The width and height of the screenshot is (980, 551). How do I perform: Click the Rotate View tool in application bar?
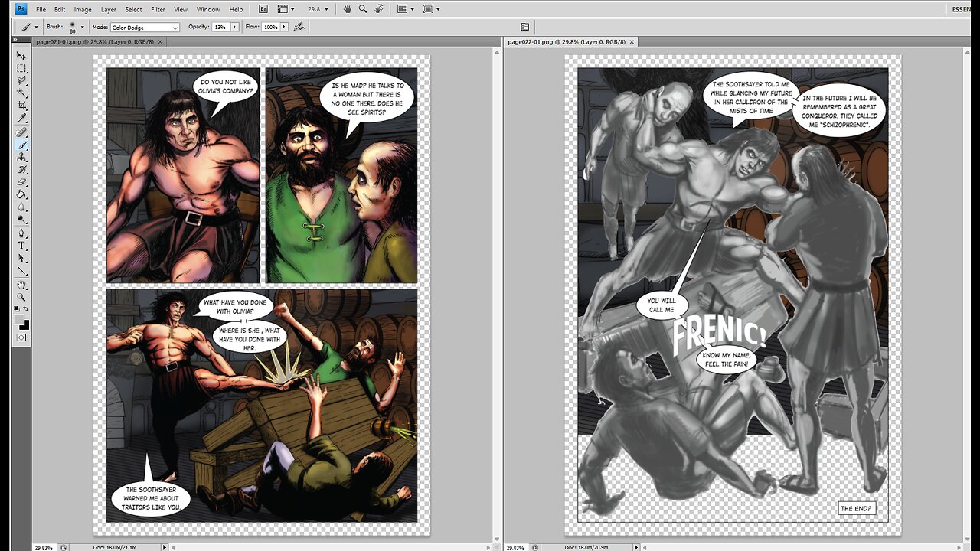point(379,9)
